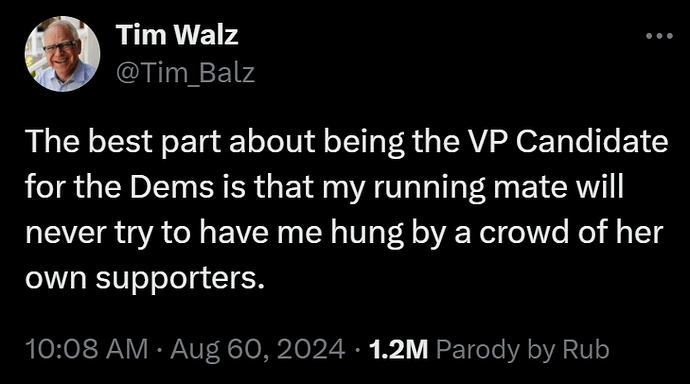
Task: Click the word 'Rub' in the footer
Action: click(586, 349)
